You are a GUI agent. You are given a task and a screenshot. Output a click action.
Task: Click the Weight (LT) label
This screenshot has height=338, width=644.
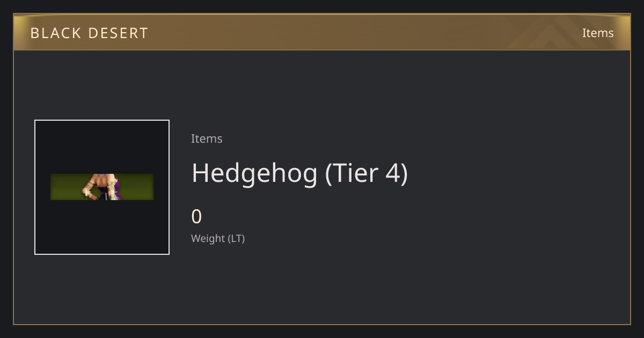218,238
